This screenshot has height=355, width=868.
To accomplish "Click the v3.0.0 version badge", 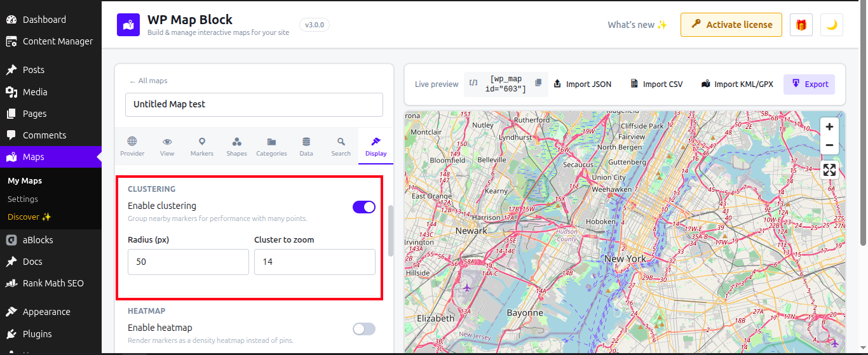I will point(315,25).
